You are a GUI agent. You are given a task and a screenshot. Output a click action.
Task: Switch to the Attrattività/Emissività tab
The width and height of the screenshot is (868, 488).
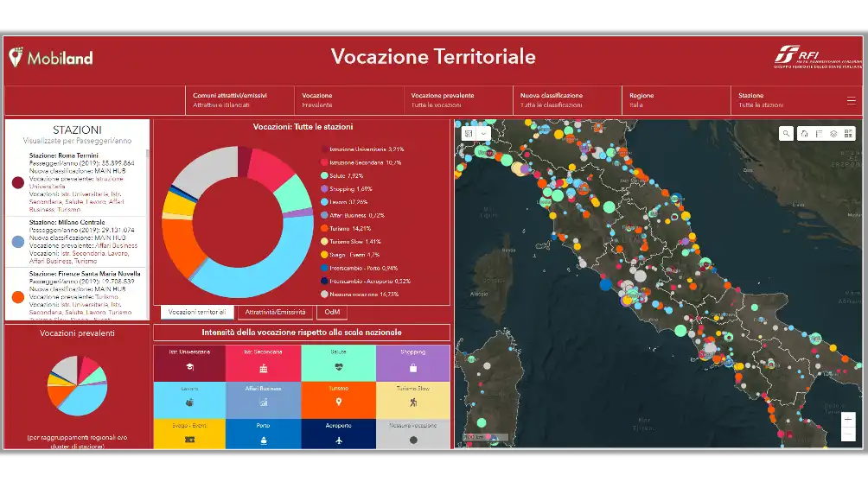[275, 312]
